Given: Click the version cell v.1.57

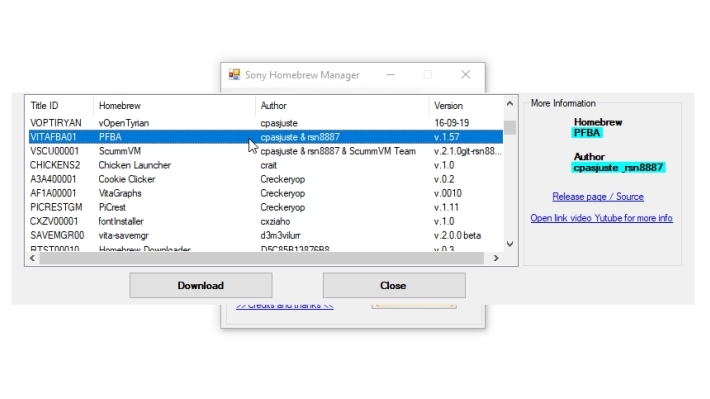Looking at the screenshot, I should (446, 137).
